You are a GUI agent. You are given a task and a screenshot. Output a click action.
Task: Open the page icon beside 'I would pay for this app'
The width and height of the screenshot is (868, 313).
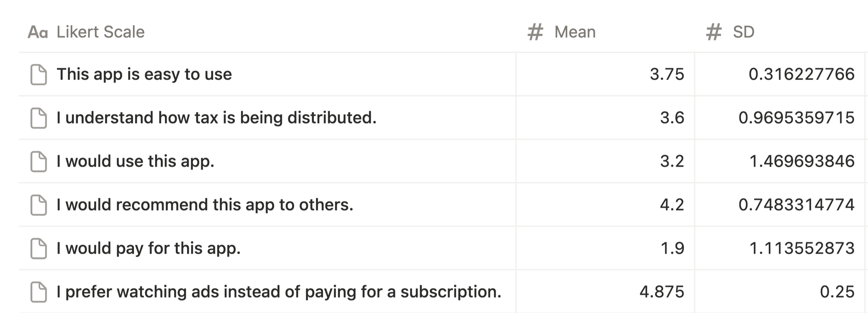point(39,248)
